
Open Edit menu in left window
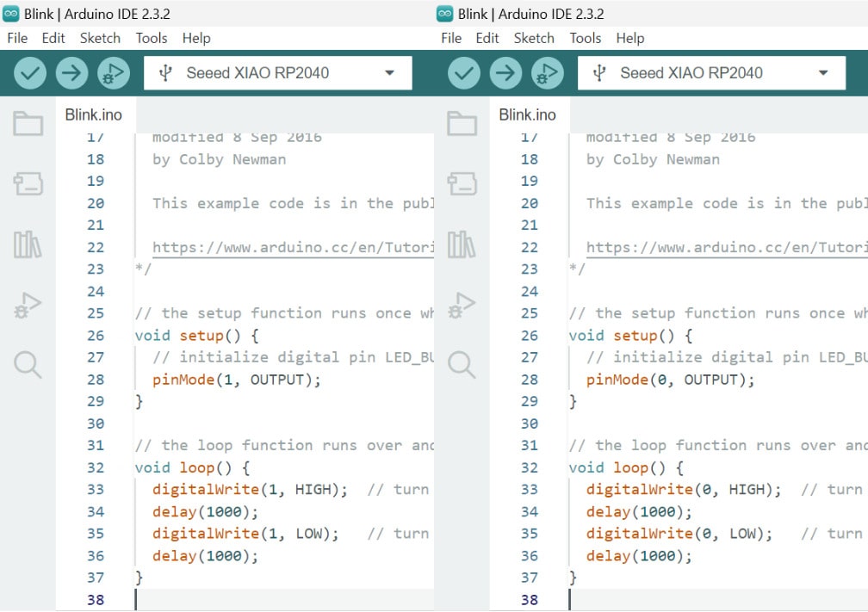point(53,38)
